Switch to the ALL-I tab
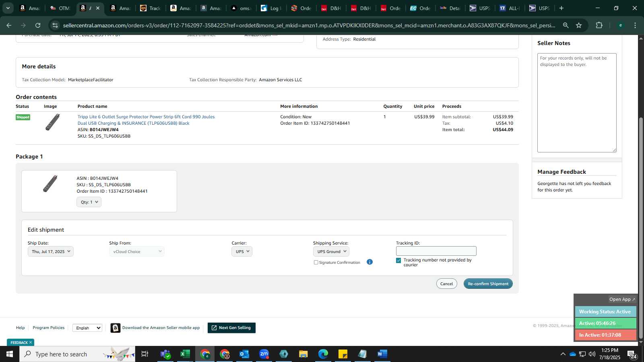644x362 pixels. [x=510, y=8]
